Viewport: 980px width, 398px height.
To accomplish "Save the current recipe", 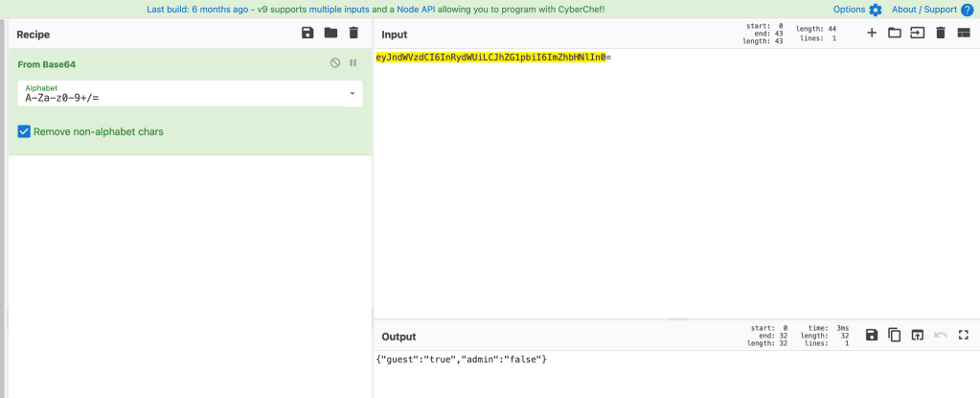I will coord(308,33).
